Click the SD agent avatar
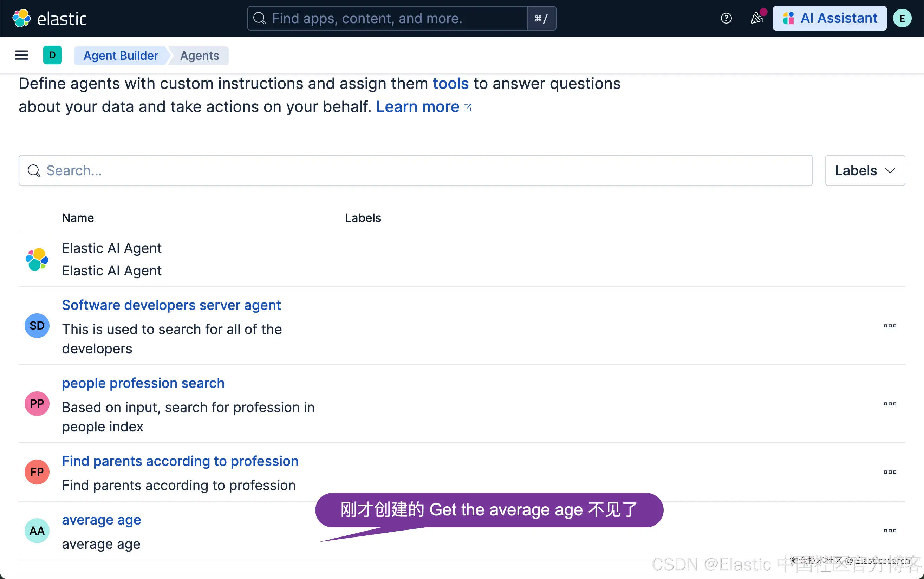The height and width of the screenshot is (579, 924). (x=37, y=326)
